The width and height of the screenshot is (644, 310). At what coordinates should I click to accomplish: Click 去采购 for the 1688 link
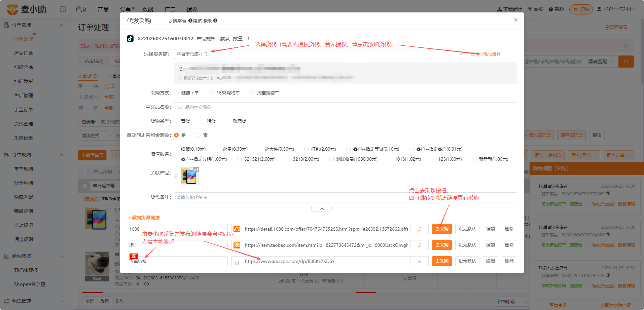point(442,229)
